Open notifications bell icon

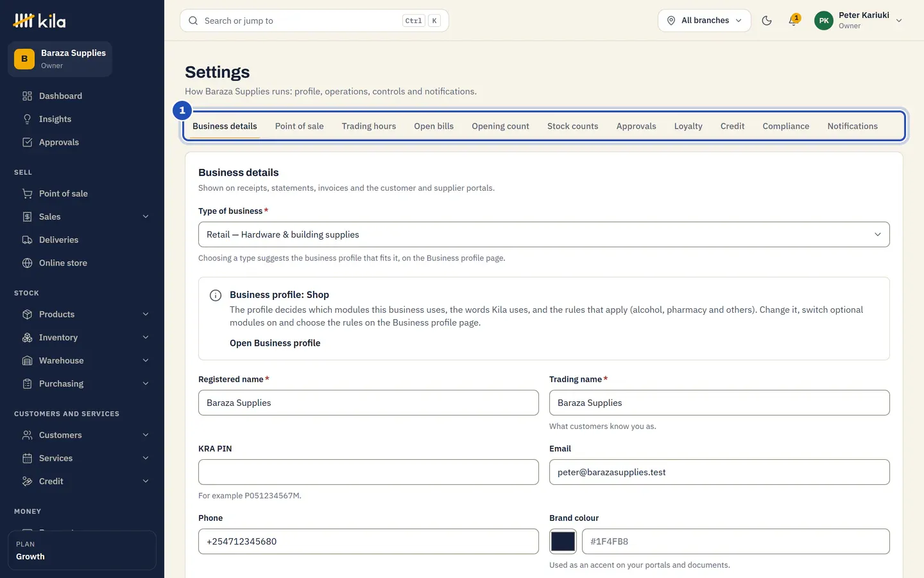[794, 21]
